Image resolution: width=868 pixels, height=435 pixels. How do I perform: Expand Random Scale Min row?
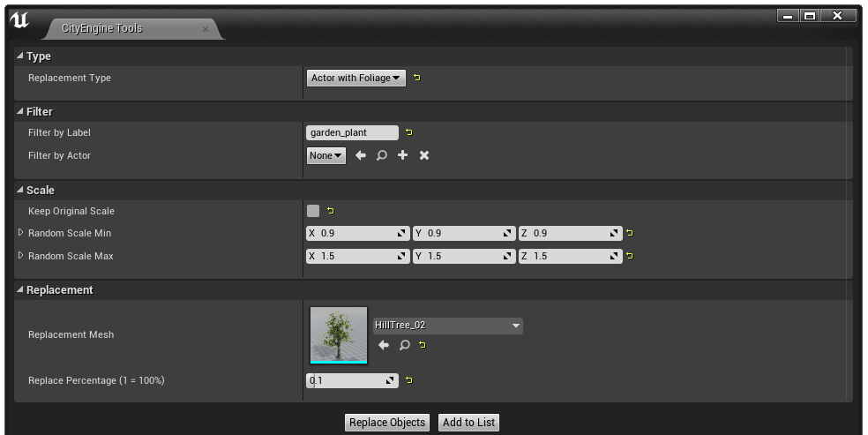tap(20, 232)
